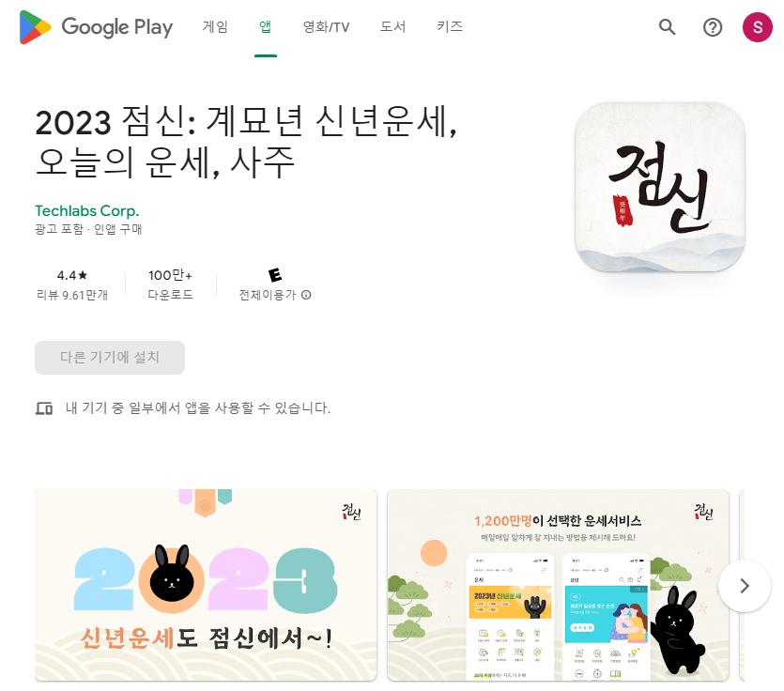Open the Techlabs Corp. developer link

tap(87, 211)
